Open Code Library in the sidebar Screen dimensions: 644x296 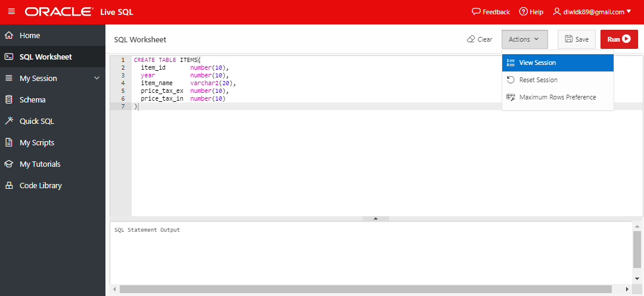point(52,185)
